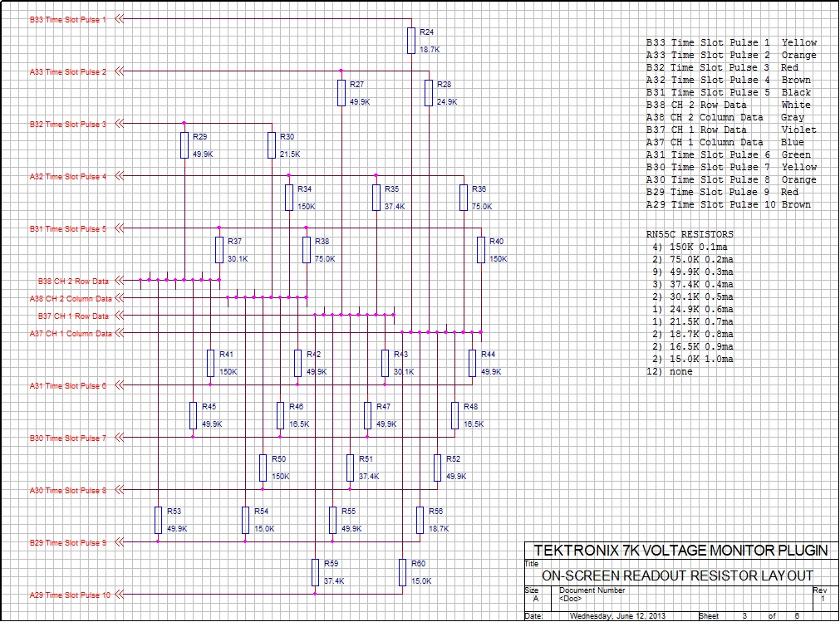The width and height of the screenshot is (840, 622).
Task: Click the A29 Time Slot Pulse 10 port label
Action: point(70,595)
